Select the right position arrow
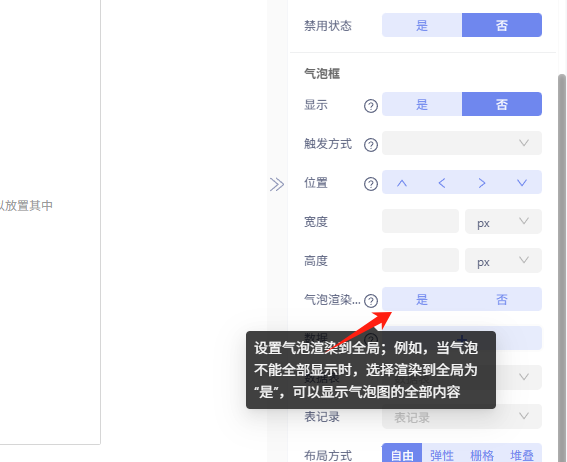 (x=482, y=183)
